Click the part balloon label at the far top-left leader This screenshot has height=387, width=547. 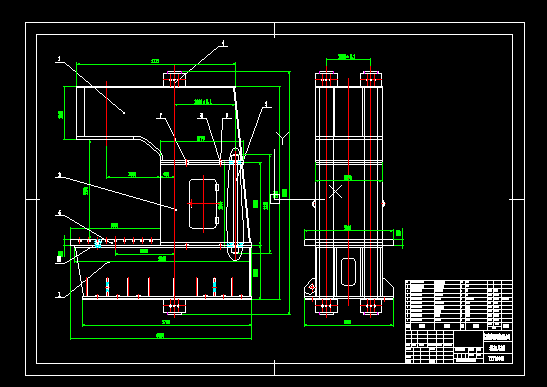(x=59, y=59)
